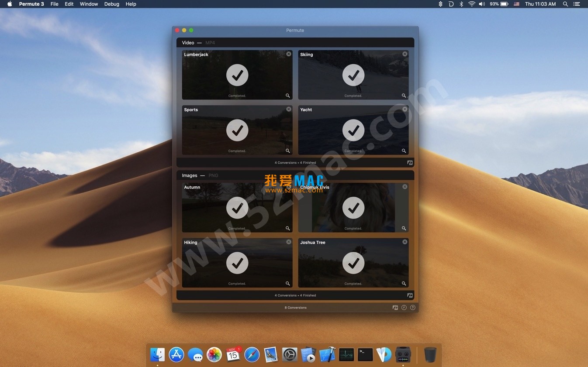Launch Xcode from the Dock
Viewport: 588px width, 367px height.
coord(327,354)
